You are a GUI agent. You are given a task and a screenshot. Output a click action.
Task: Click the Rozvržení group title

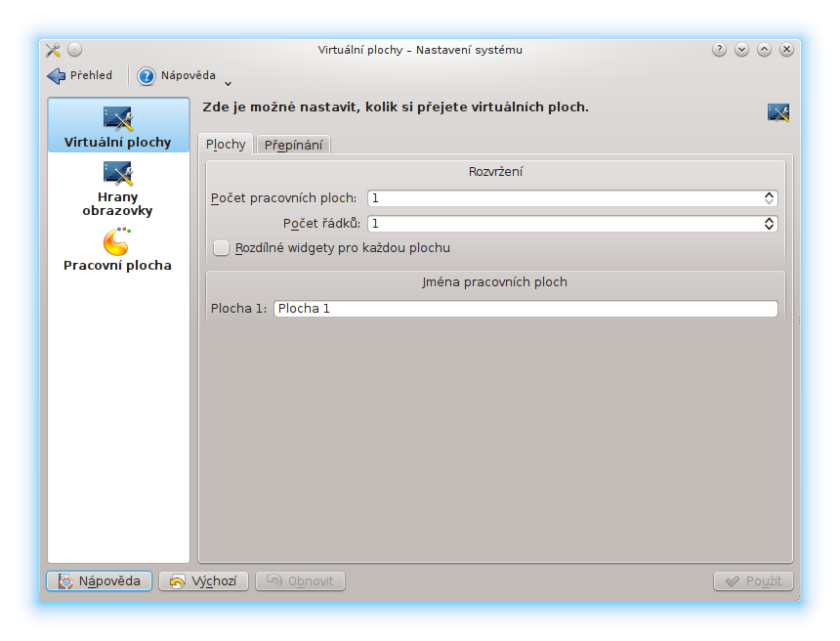tap(495, 172)
